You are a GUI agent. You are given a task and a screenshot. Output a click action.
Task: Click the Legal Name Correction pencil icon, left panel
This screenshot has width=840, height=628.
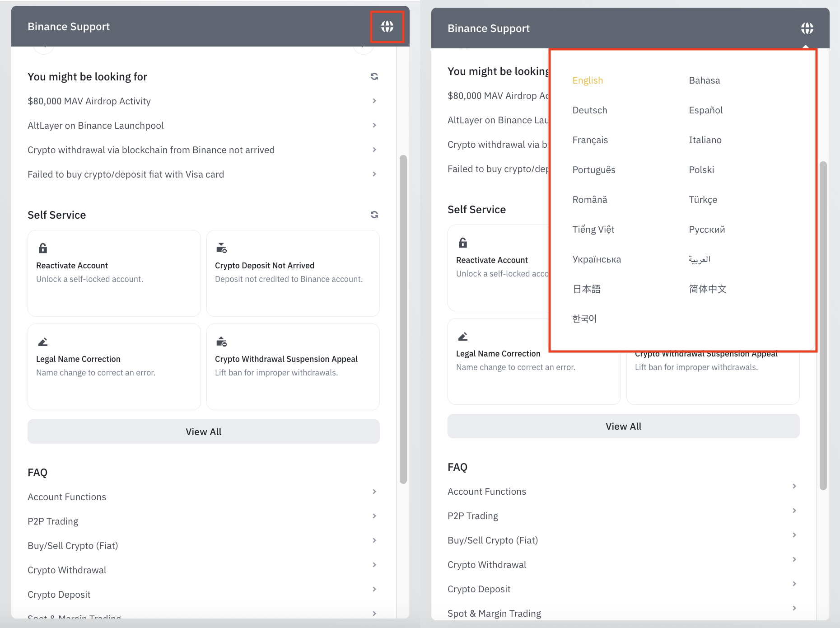43,342
